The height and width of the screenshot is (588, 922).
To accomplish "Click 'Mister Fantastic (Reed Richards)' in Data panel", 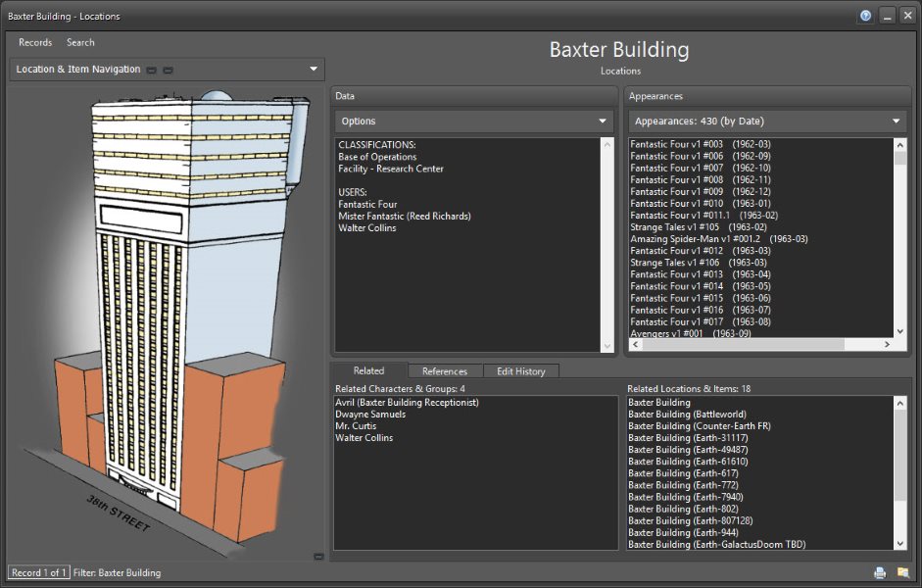I will 405,216.
